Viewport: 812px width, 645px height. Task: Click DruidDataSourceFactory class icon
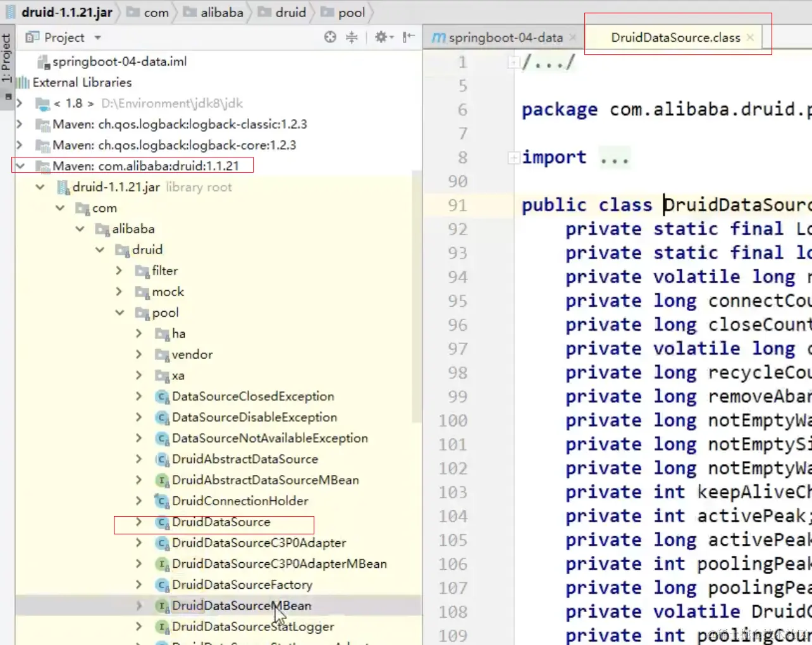(162, 584)
